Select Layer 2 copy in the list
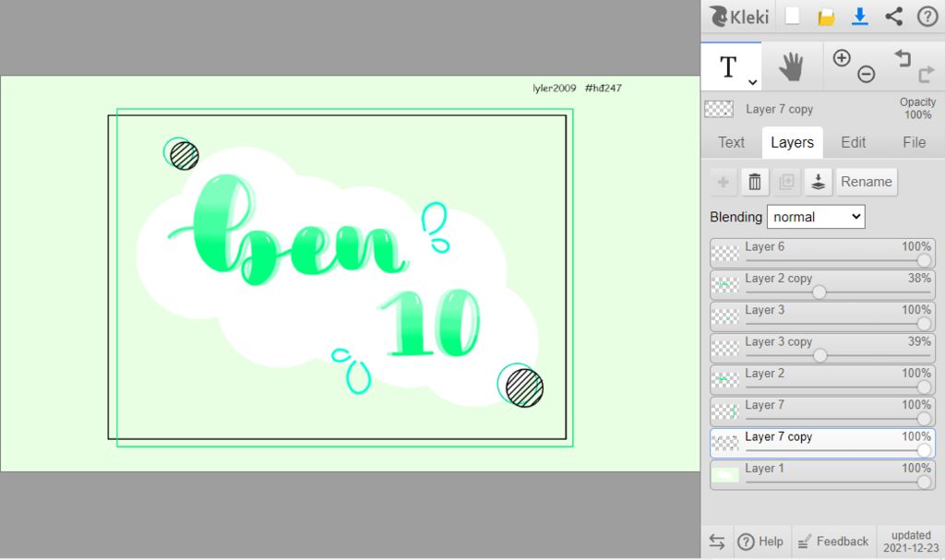The width and height of the screenshot is (945, 560). 822,284
